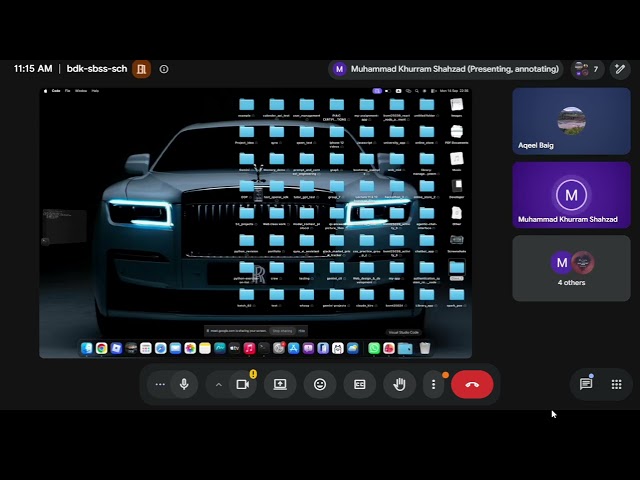Click the bdk-sbss-sch meeting code
Screen dimensions: 640x480
point(97,69)
